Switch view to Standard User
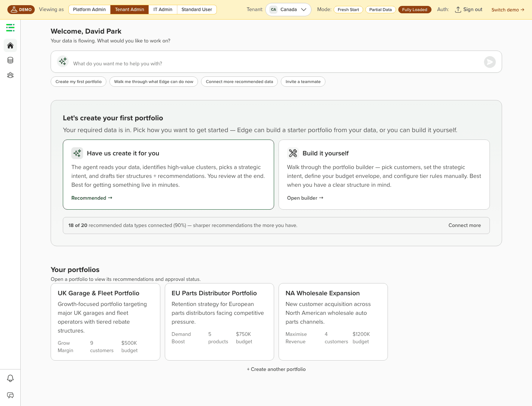Image resolution: width=532 pixels, height=406 pixels. 197,10
